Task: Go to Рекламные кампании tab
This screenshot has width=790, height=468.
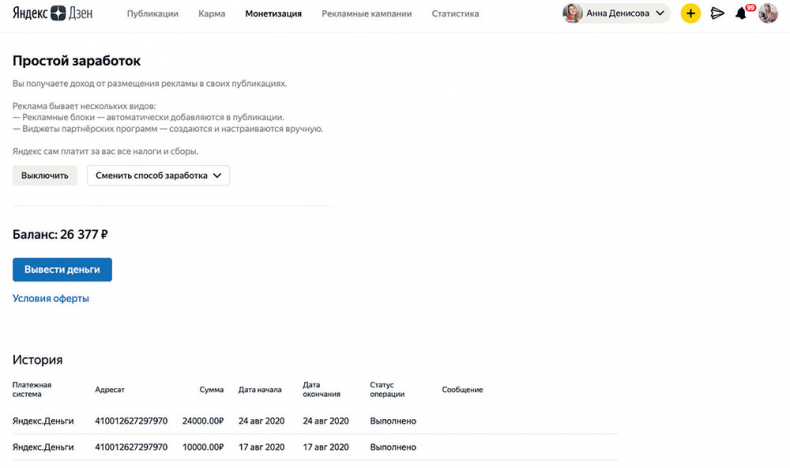Action: pos(366,14)
